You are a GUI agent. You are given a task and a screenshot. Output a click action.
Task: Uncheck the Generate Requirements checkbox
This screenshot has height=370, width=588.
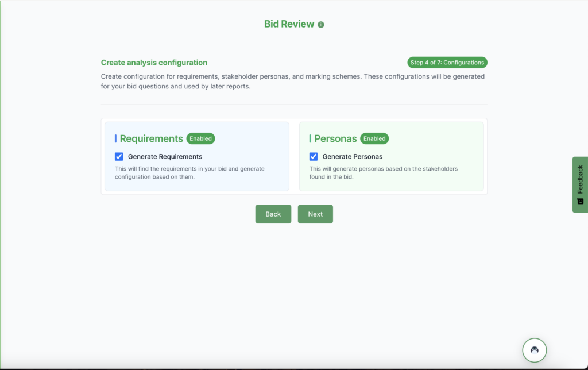119,156
